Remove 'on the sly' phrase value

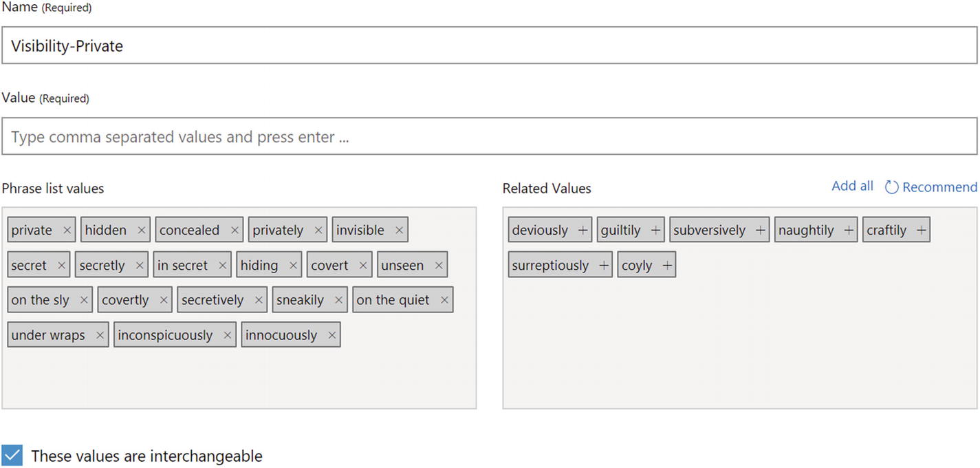(84, 300)
